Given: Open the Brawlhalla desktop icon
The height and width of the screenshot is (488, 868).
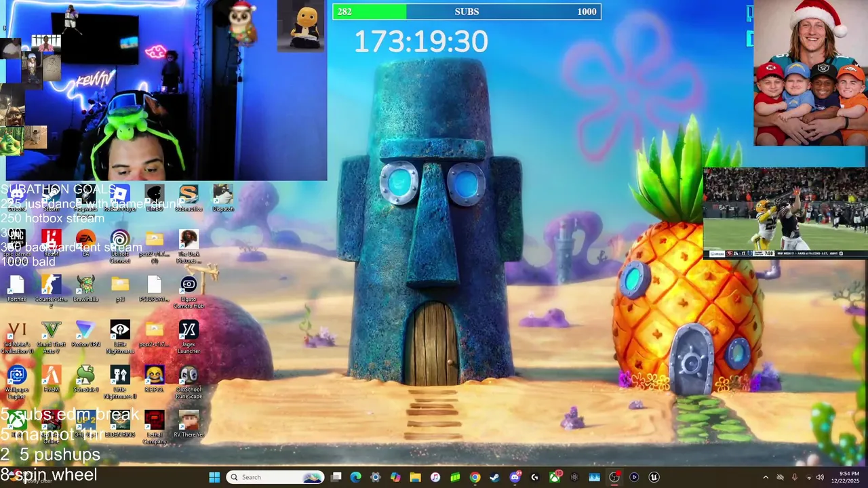Looking at the screenshot, I should click(x=85, y=288).
